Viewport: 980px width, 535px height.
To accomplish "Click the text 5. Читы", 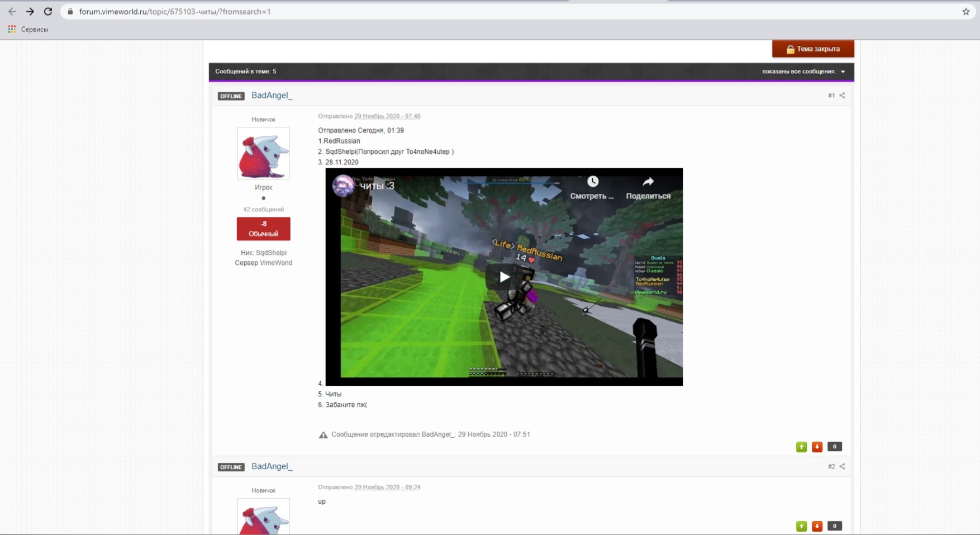I will [x=330, y=394].
